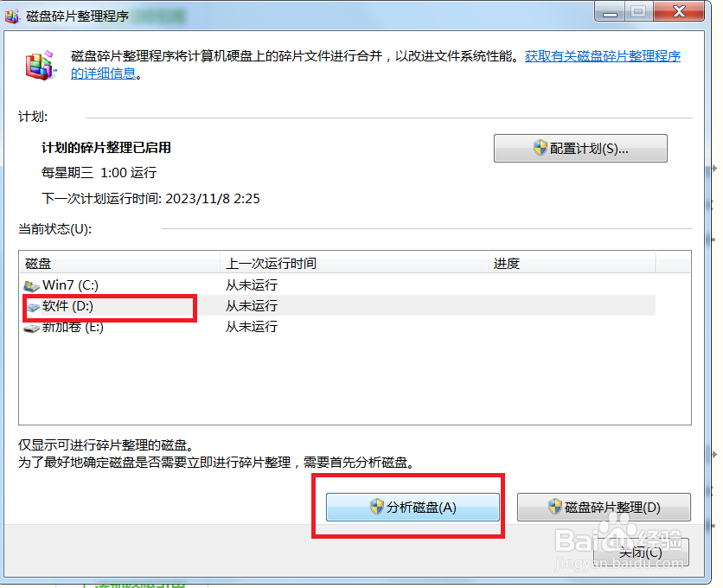The width and height of the screenshot is (723, 588).
Task: Click the Win7 (C:) drive icon
Action: pos(31,286)
